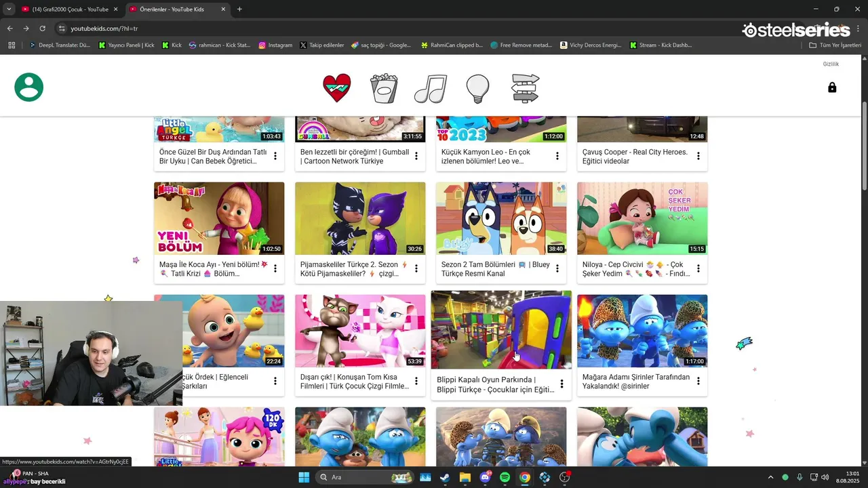This screenshot has height=488, width=868.
Task: Open options menu for Bluey Sezon 2 video
Action: tap(557, 269)
